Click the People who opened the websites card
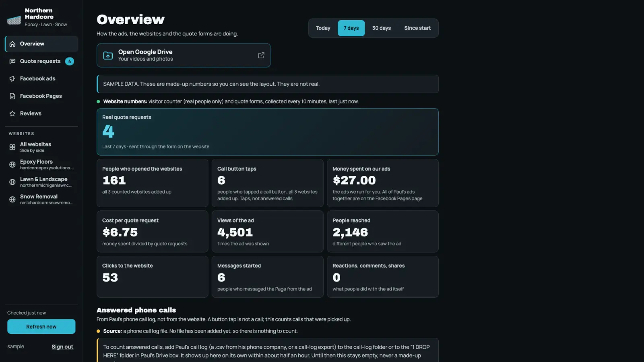 tap(153, 183)
